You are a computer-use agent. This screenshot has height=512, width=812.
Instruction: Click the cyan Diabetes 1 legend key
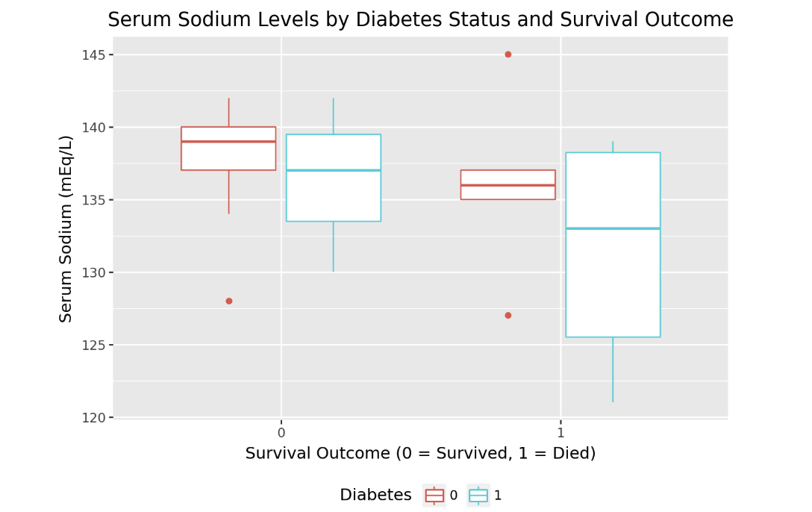(x=478, y=496)
